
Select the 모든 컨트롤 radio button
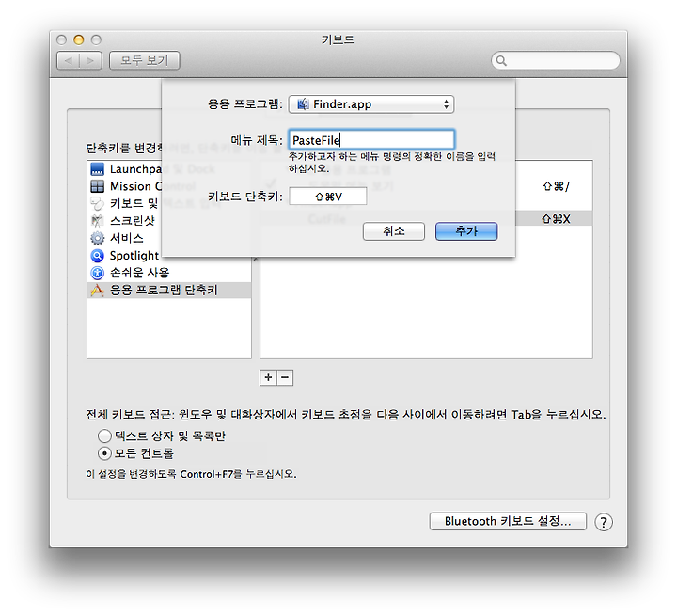104,453
